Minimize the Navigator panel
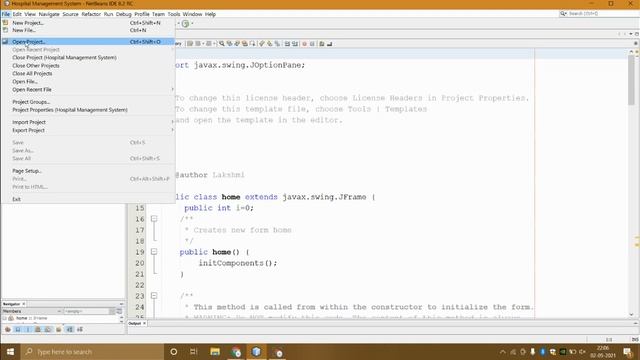This screenshot has width=640, height=360. 121,304
